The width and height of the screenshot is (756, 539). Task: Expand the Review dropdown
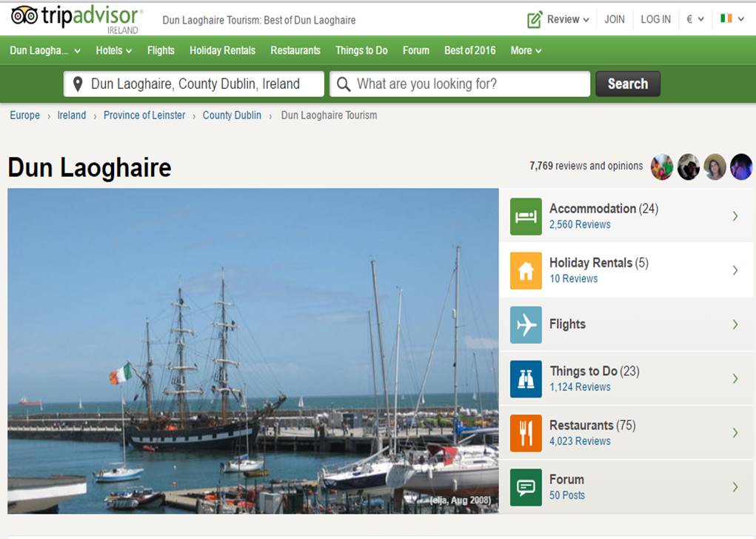(x=568, y=19)
